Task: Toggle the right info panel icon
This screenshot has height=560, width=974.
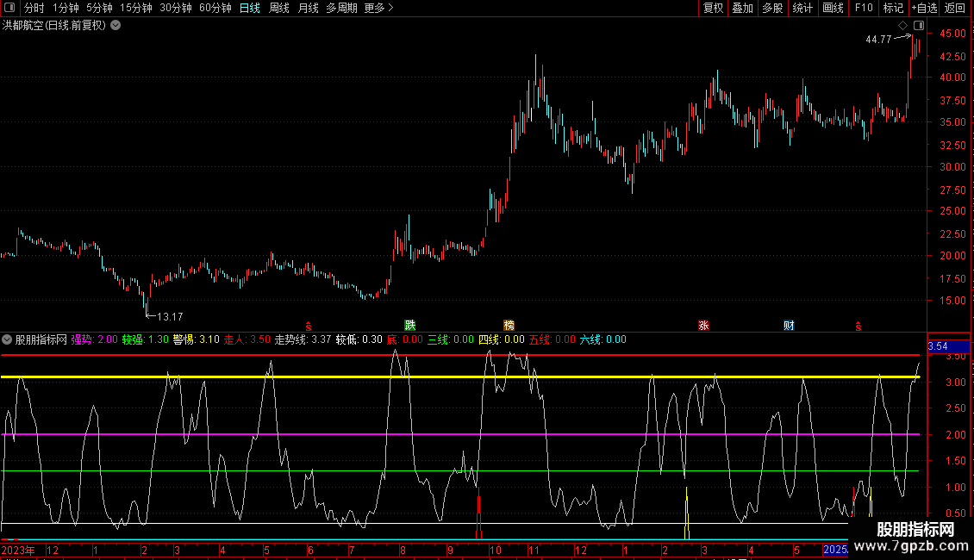Action: [x=919, y=26]
